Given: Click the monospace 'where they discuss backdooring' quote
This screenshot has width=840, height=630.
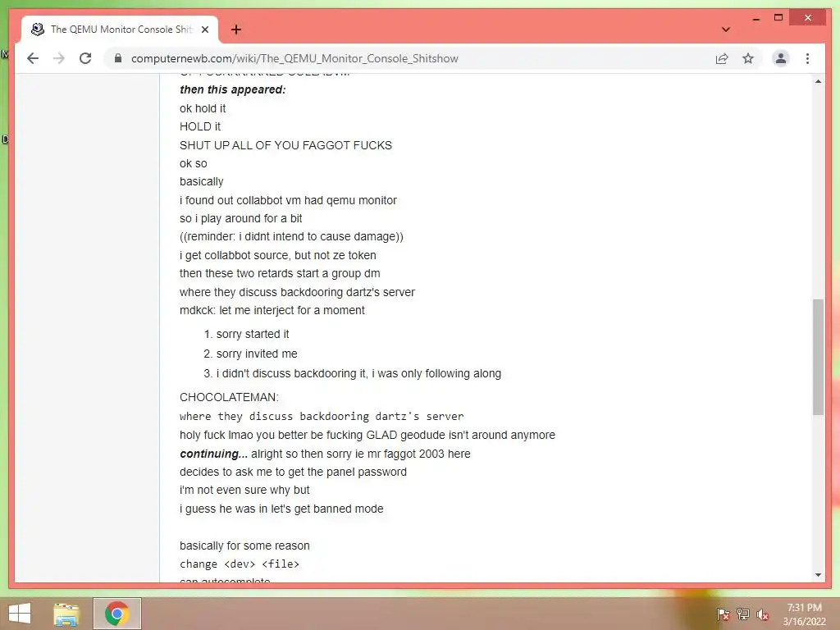Looking at the screenshot, I should coord(322,416).
